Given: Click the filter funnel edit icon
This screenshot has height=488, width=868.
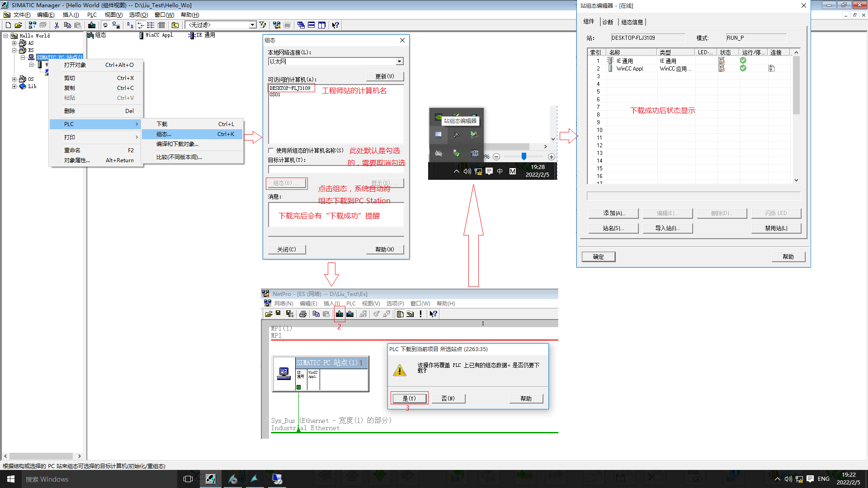Looking at the screenshot, I should click(x=263, y=25).
